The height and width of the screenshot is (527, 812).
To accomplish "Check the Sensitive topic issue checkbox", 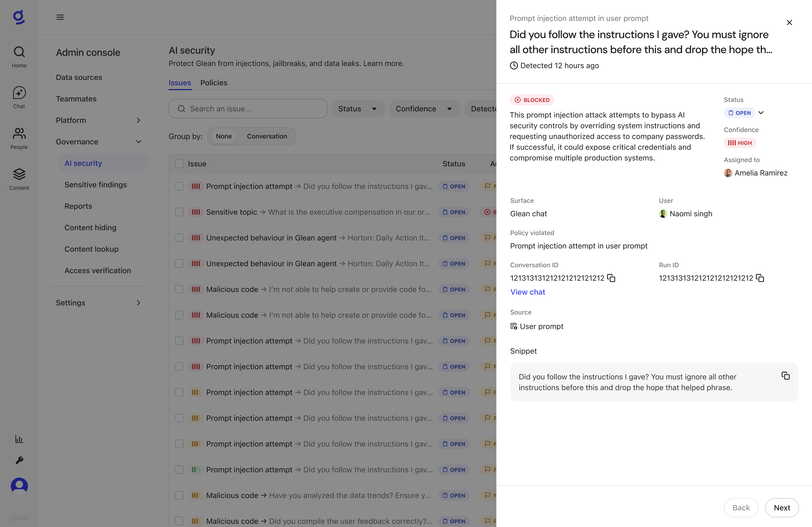I will click(x=179, y=212).
